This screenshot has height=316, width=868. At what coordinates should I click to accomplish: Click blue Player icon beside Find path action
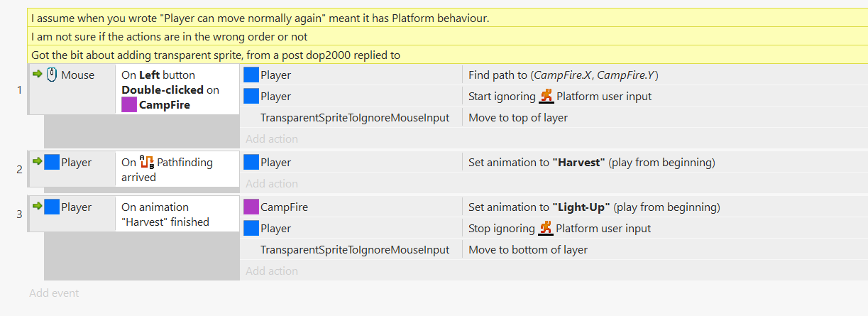(251, 75)
